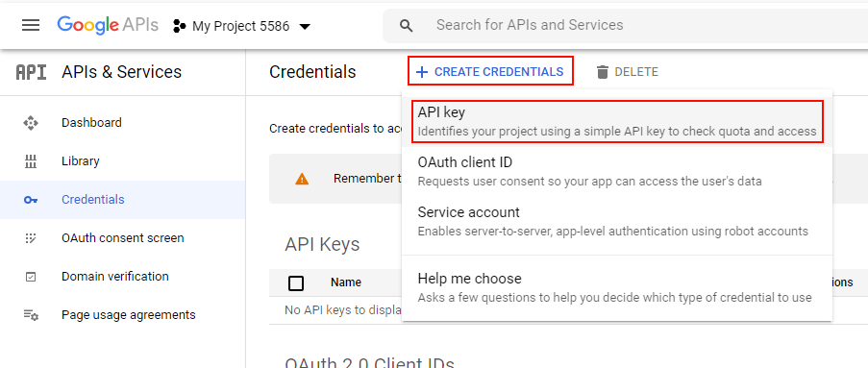Select the Help me choose entry

[x=617, y=287]
